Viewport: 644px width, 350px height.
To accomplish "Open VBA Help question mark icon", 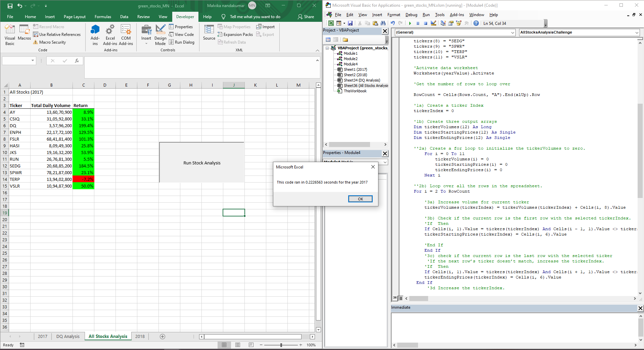I will pyautogui.click(x=476, y=23).
